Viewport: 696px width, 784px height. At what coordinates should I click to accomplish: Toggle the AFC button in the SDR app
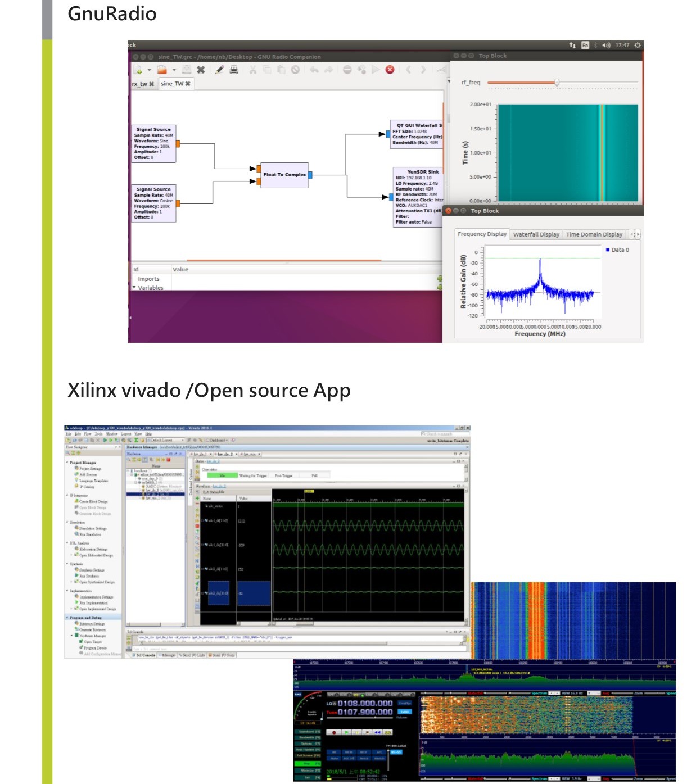pyautogui.click(x=379, y=752)
